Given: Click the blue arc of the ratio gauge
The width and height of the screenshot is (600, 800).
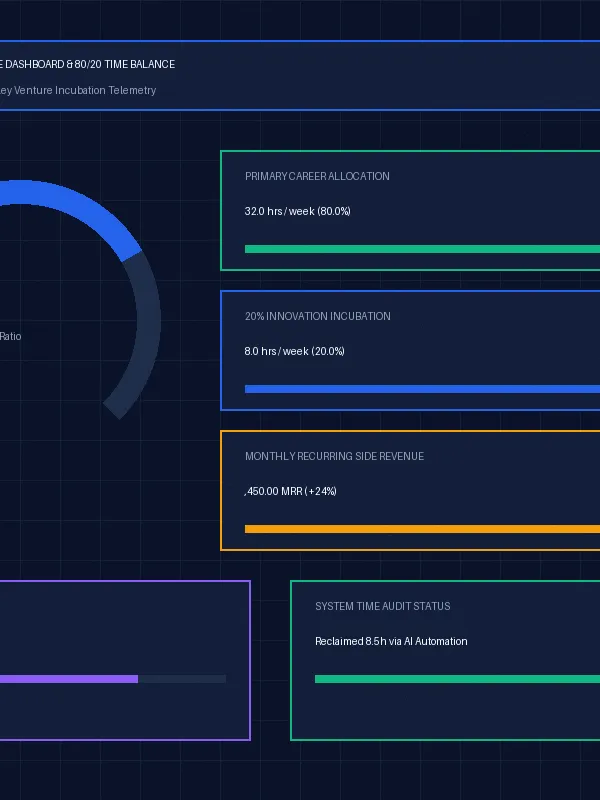Looking at the screenshot, I should (82, 209).
